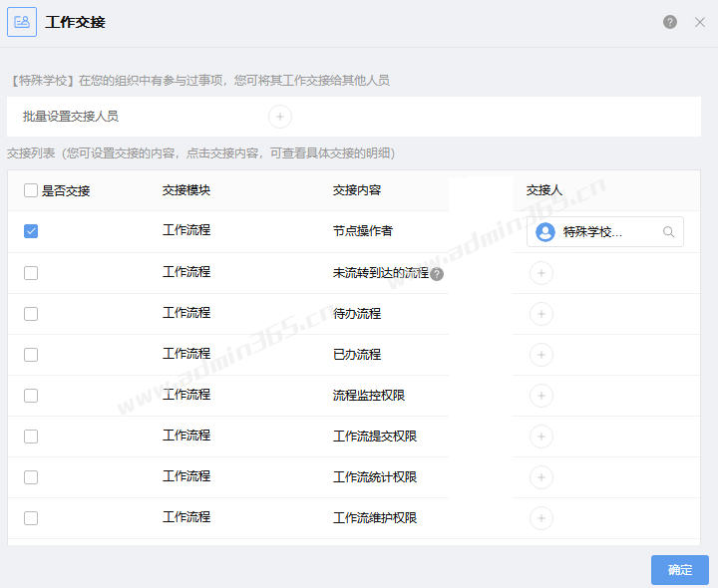Add handover person for 未流转到达的流程
Viewport: 718px width, 588px height.
pyautogui.click(x=541, y=273)
